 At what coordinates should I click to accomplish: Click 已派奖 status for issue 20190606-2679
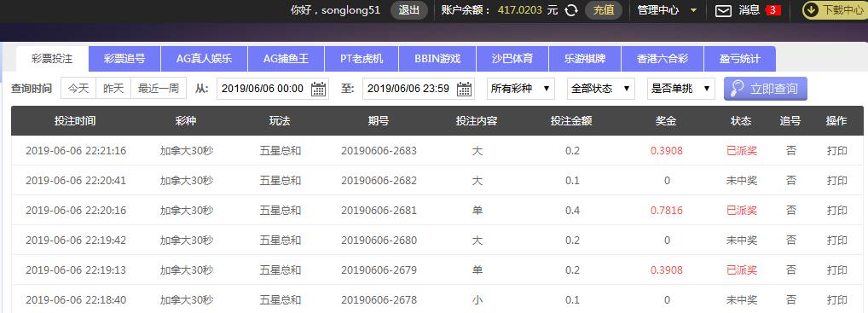pos(742,270)
